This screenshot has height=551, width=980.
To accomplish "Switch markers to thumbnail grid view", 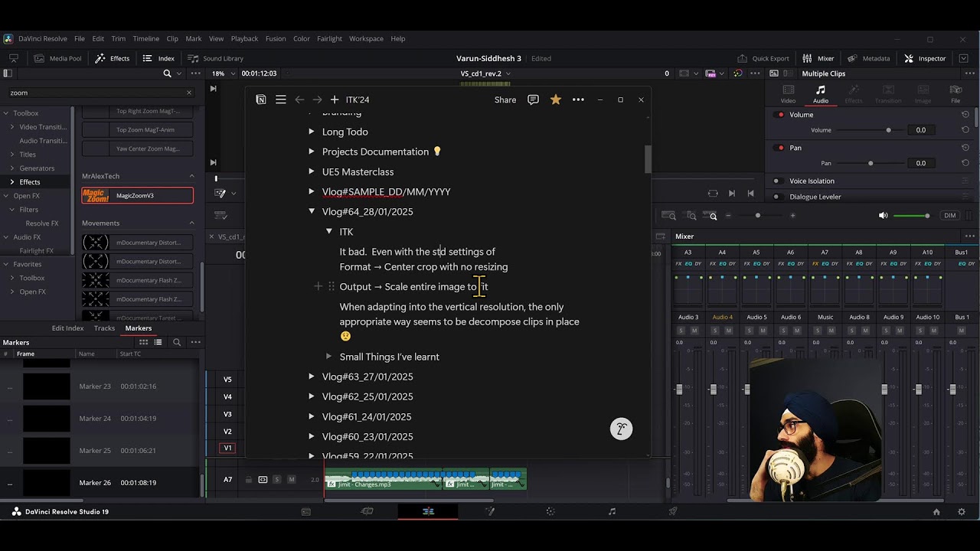I will tap(144, 342).
